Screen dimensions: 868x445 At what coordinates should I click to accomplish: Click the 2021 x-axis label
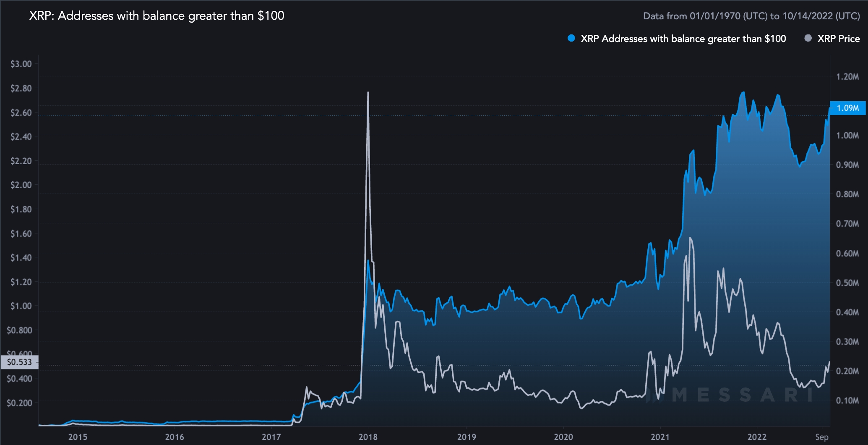(660, 437)
